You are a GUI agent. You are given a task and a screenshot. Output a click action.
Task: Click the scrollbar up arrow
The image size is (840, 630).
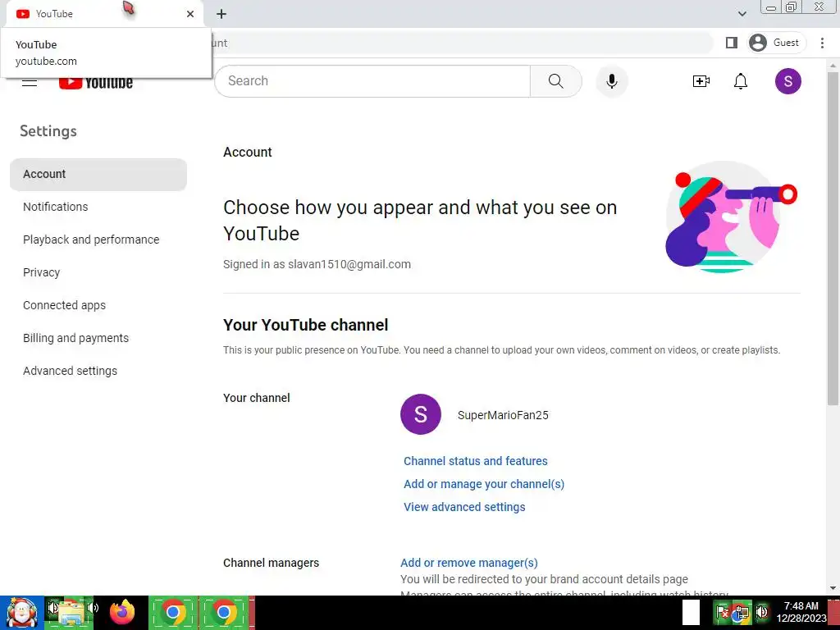[x=833, y=66]
